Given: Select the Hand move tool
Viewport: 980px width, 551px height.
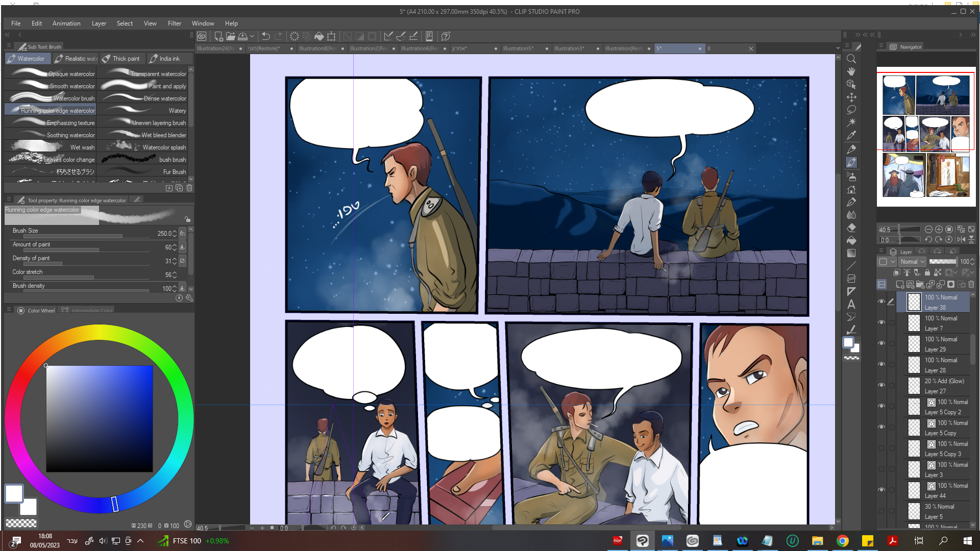Looking at the screenshot, I should tap(851, 71).
